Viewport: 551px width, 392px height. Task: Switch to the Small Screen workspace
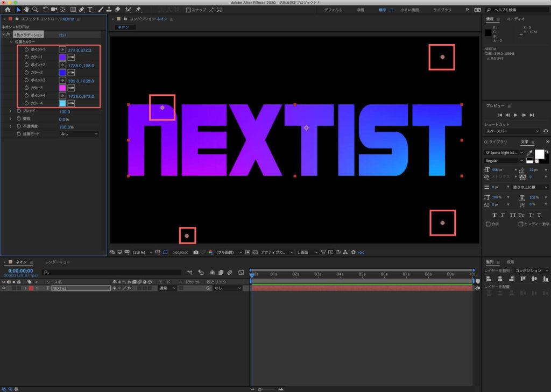pyautogui.click(x=409, y=10)
